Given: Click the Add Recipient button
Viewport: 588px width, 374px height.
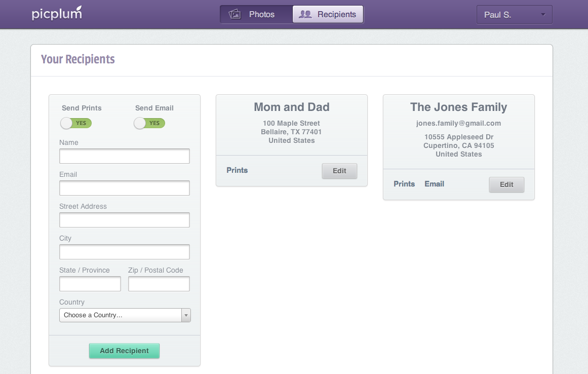Looking at the screenshot, I should pos(124,351).
